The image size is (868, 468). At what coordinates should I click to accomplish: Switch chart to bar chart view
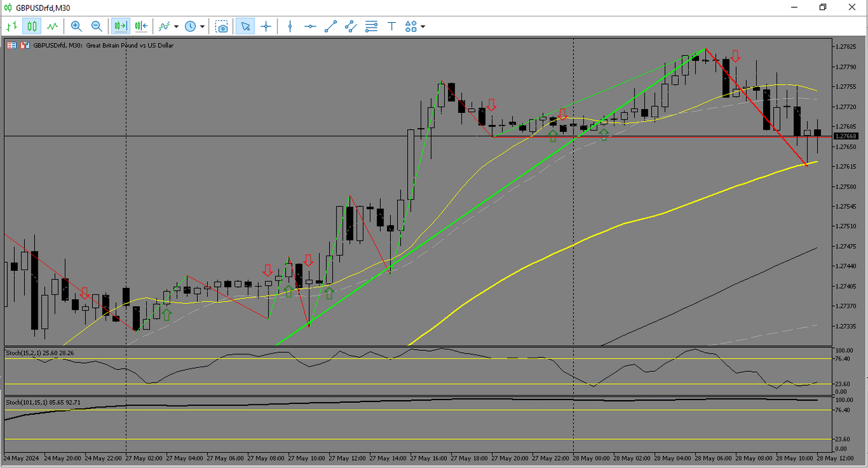[11, 26]
